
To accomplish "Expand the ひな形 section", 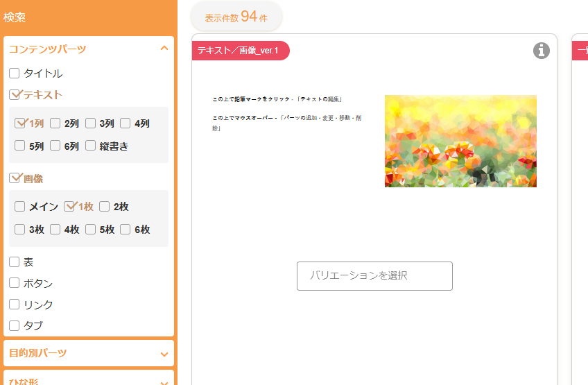I will pyautogui.click(x=164, y=382).
